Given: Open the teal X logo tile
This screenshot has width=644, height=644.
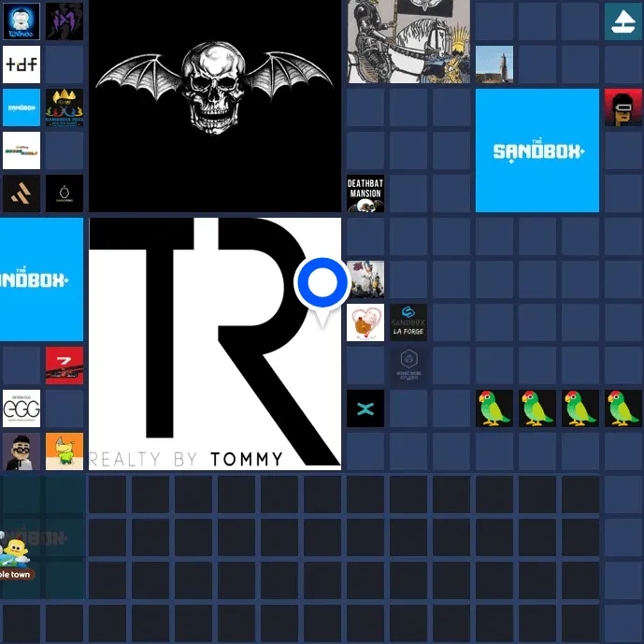Looking at the screenshot, I should pyautogui.click(x=365, y=408).
